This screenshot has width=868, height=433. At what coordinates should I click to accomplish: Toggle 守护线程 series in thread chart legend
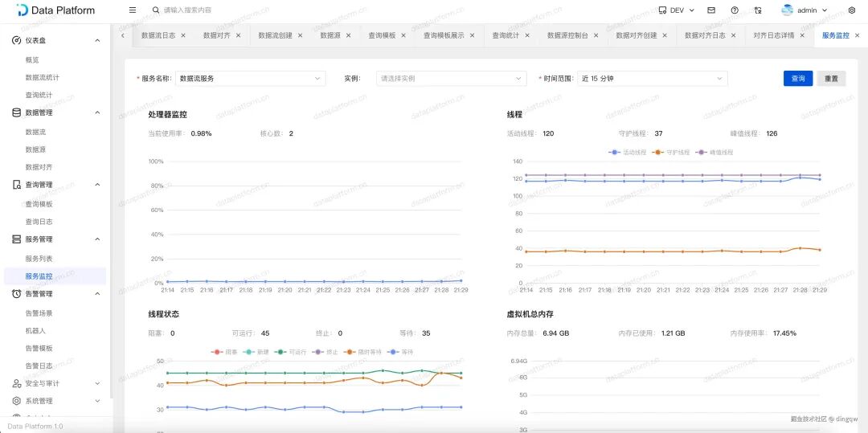pos(671,152)
